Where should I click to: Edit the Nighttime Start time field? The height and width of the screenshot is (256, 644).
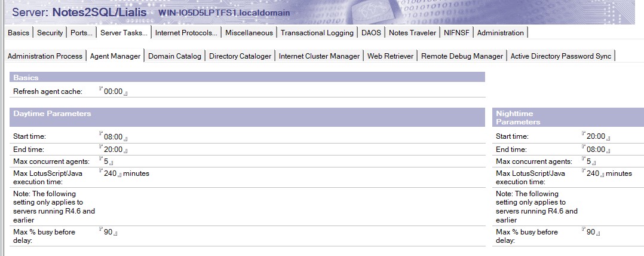click(x=596, y=136)
